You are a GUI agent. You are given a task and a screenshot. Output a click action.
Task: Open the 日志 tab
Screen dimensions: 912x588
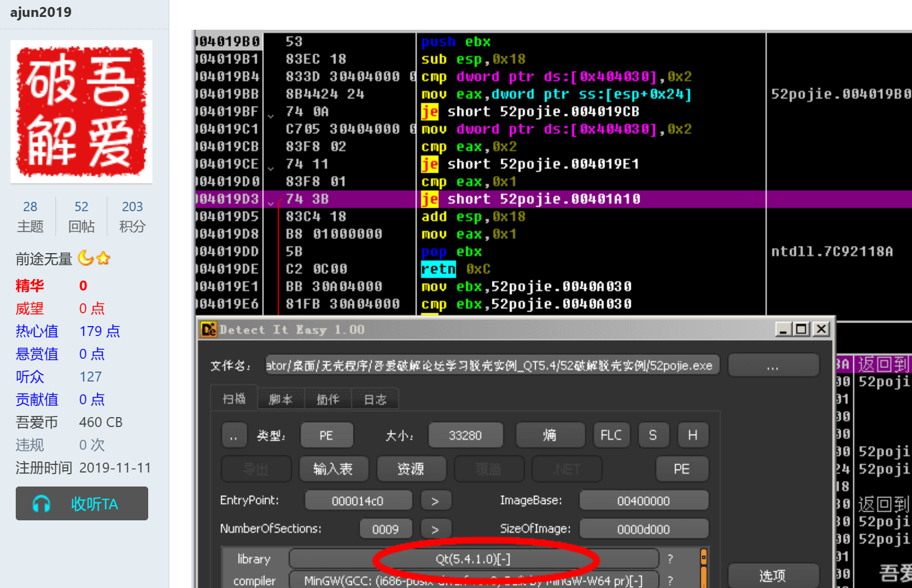[x=375, y=400]
